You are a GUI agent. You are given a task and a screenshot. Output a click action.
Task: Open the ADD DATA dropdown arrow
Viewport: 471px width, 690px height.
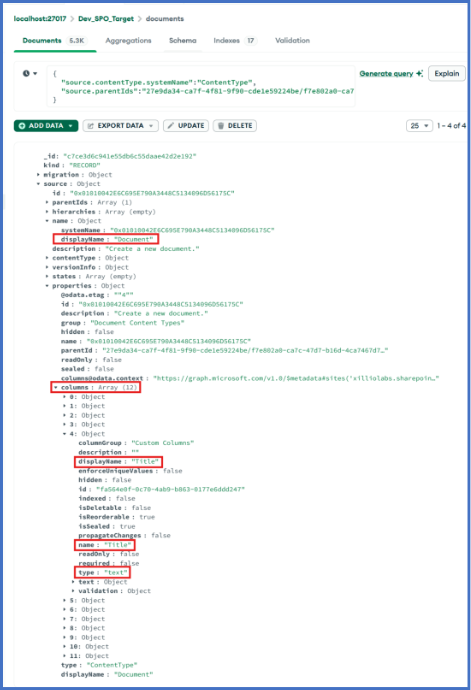tap(70, 126)
